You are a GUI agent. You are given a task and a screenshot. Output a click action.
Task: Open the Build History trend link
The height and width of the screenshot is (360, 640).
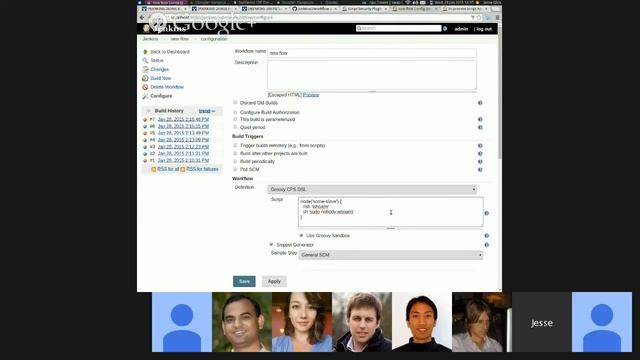(204, 111)
